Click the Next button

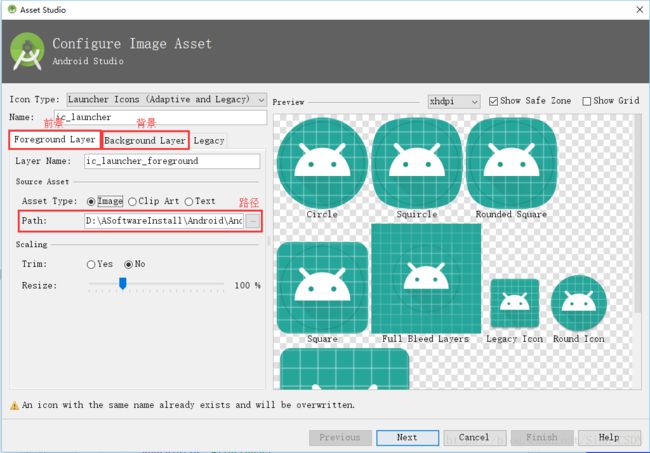coord(407,438)
